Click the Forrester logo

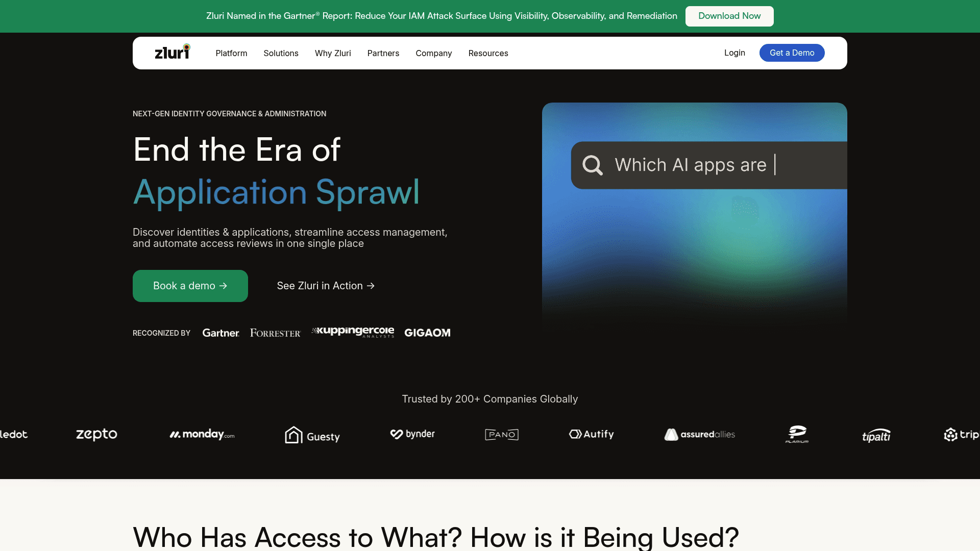(x=275, y=333)
